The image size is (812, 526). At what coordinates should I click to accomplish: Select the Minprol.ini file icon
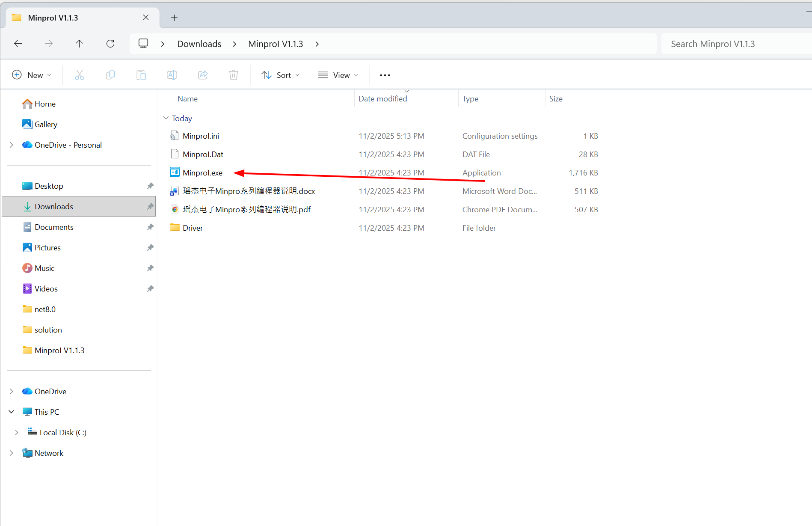(x=175, y=136)
